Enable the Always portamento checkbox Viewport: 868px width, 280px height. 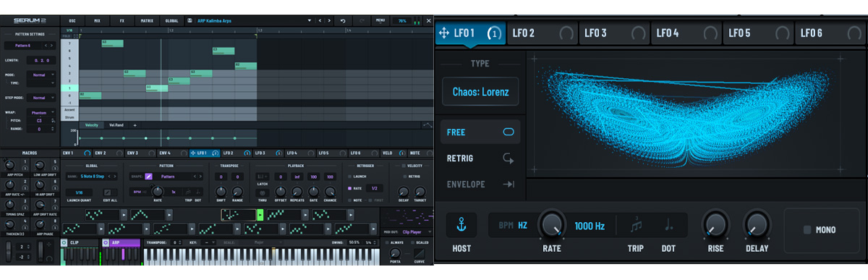(x=387, y=242)
